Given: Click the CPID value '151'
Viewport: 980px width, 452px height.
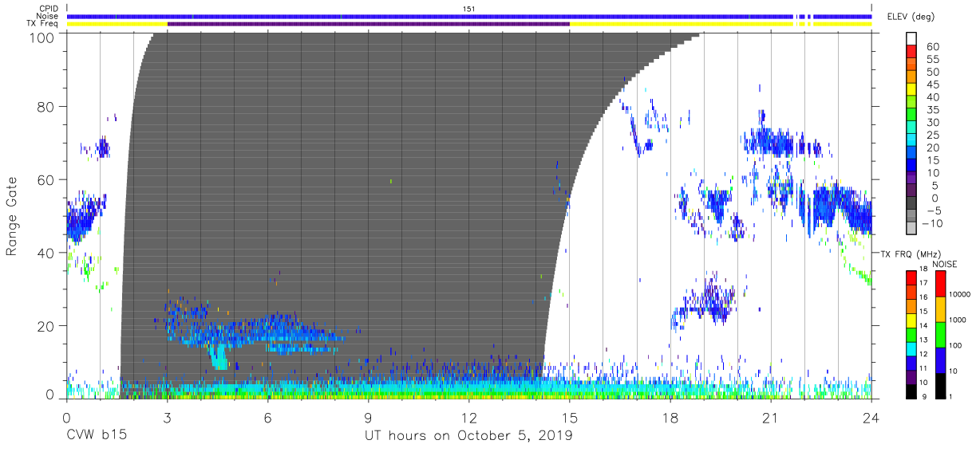Looking at the screenshot, I should 469,9.
